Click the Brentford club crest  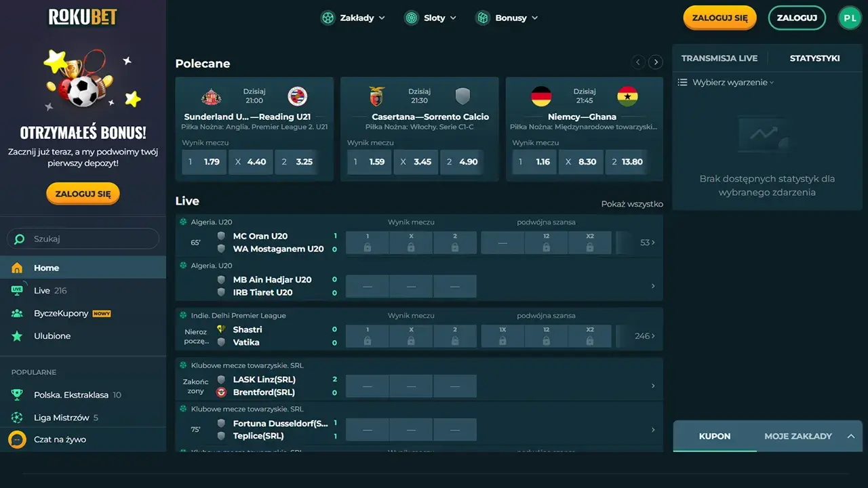pos(221,392)
